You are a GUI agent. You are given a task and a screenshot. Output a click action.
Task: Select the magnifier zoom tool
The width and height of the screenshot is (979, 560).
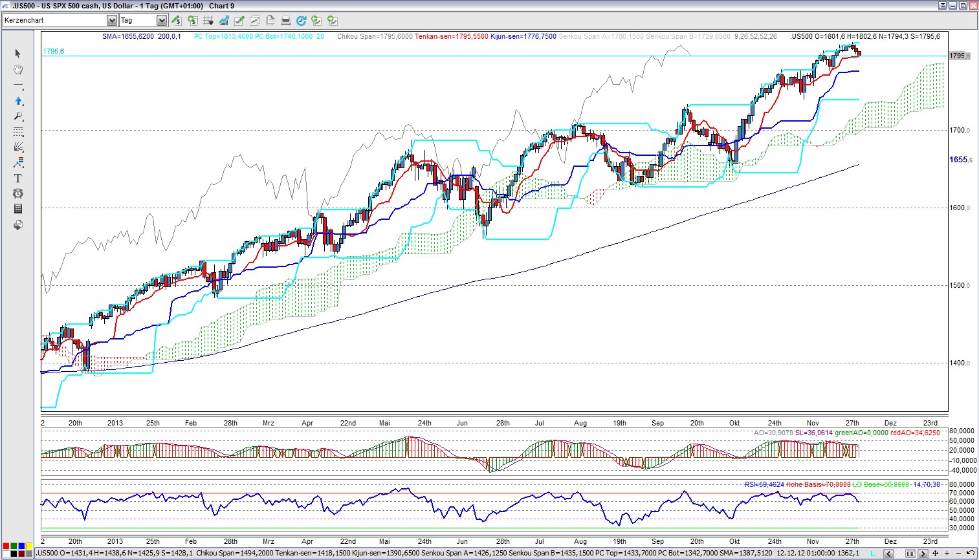17,116
